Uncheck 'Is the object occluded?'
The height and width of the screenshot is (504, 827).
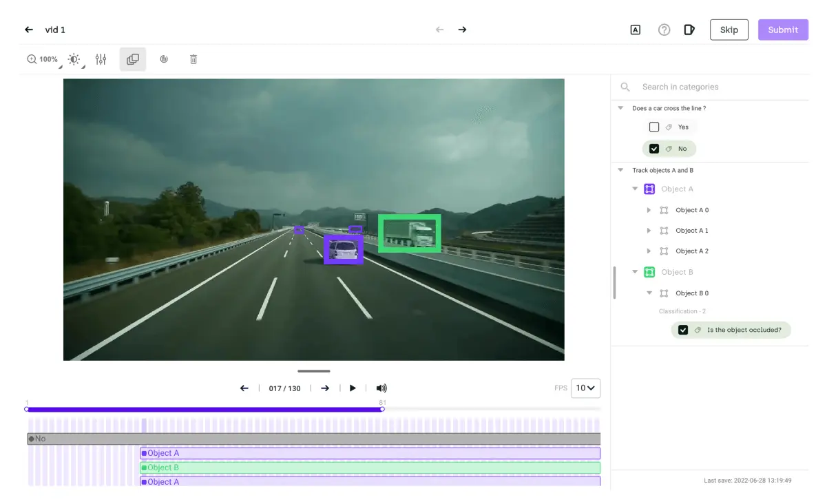[x=683, y=330]
